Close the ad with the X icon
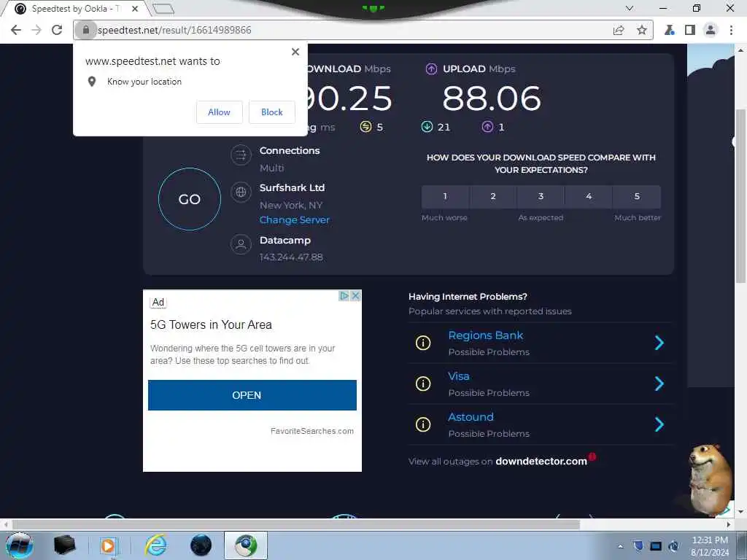Viewport: 747px width, 560px height. [x=356, y=296]
